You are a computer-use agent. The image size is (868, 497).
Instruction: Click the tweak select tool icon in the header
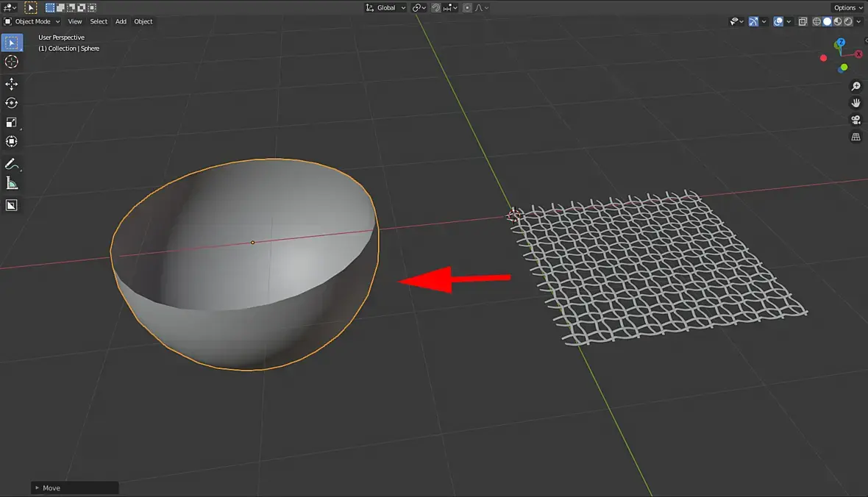pos(31,8)
